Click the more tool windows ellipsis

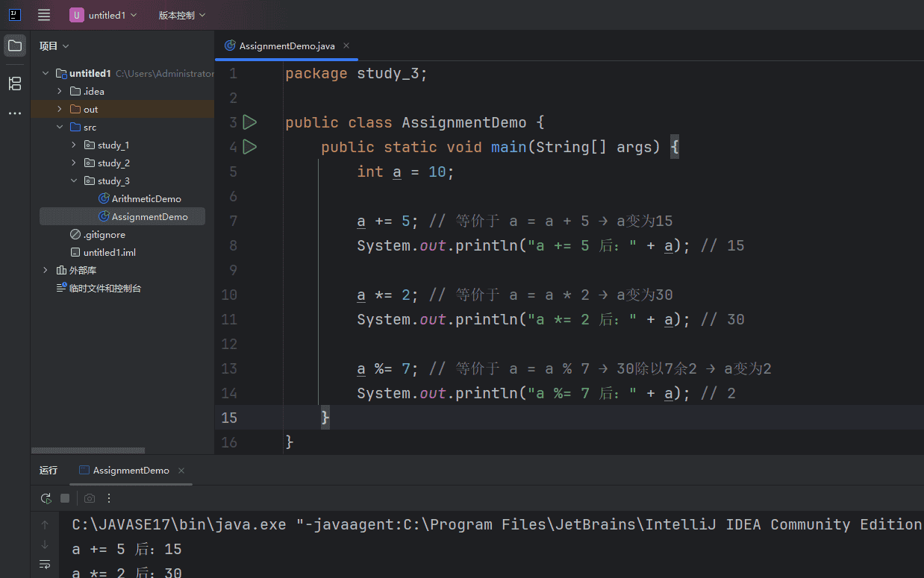[x=15, y=113]
